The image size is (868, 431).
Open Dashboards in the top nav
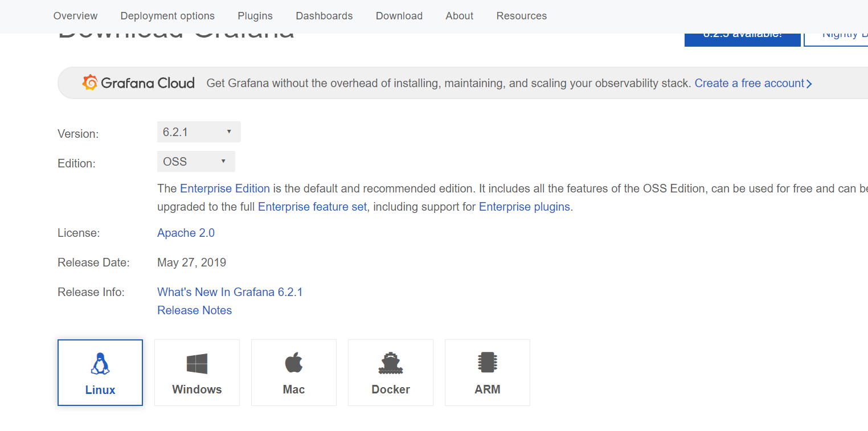point(324,16)
